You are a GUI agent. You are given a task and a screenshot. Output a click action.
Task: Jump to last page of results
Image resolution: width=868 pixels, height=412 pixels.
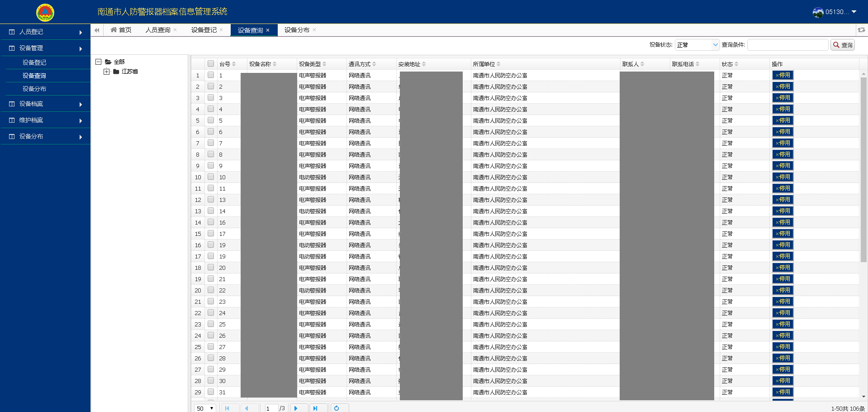click(315, 408)
